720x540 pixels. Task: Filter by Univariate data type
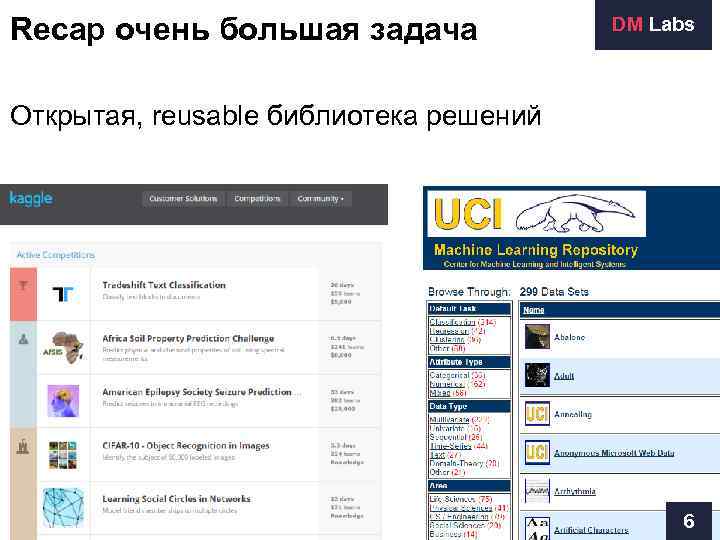coord(447,428)
